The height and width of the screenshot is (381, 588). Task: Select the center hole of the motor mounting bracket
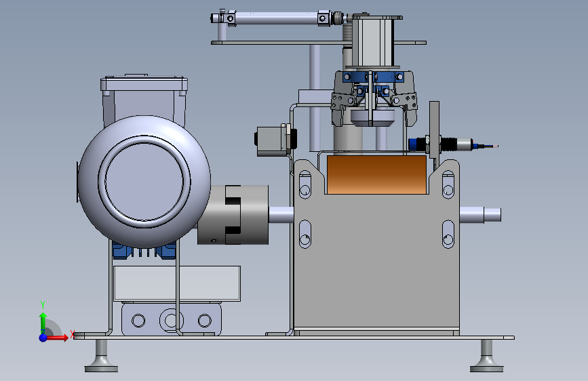point(171,321)
